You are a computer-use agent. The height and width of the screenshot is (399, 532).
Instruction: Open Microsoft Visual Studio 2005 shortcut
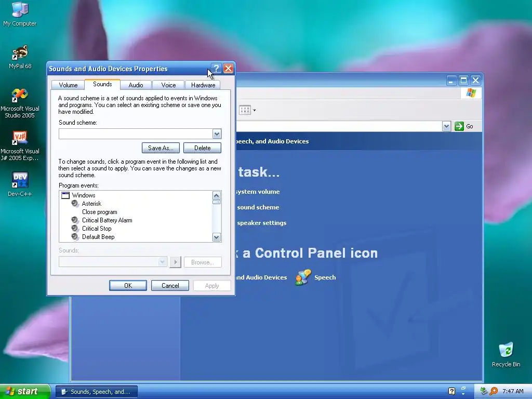point(20,103)
